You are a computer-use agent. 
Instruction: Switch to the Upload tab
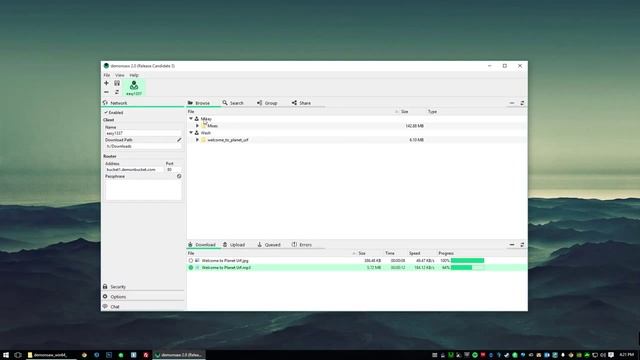[x=234, y=245]
